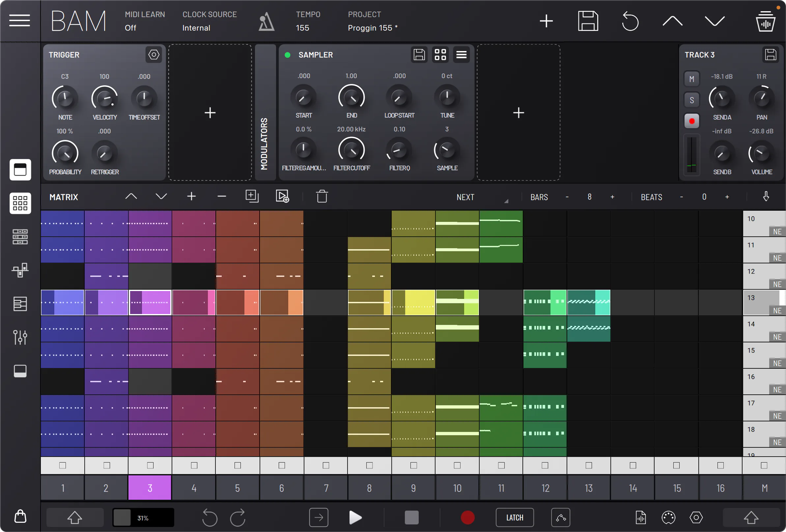Open the mixer sliders sidebar icon
786x532 pixels.
(x=20, y=337)
